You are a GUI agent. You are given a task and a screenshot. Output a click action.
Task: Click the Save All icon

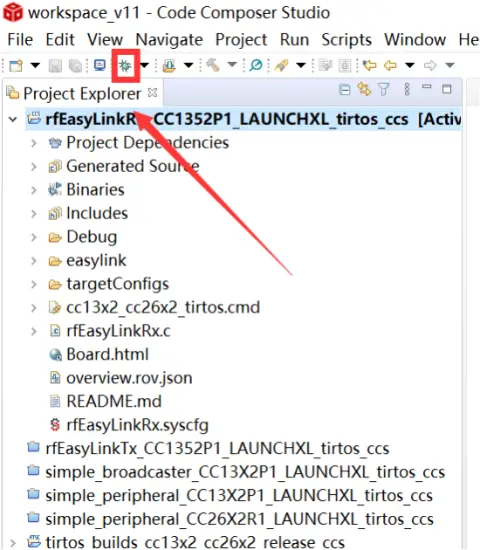click(76, 66)
